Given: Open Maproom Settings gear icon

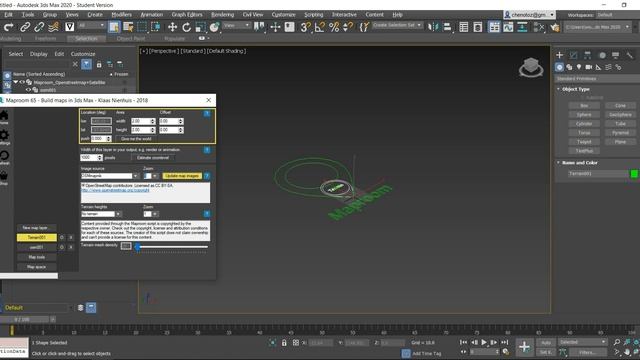Looking at the screenshot, I should click(4, 137).
